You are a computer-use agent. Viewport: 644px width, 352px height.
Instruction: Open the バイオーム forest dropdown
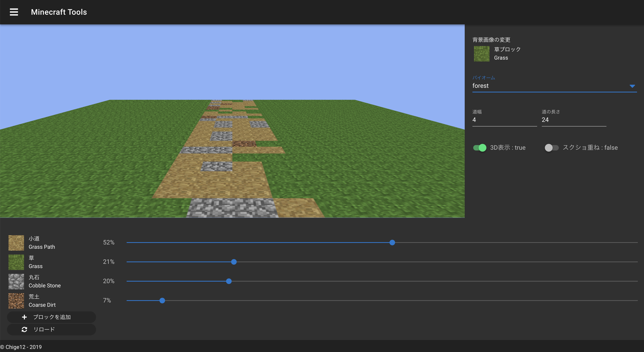(x=554, y=86)
